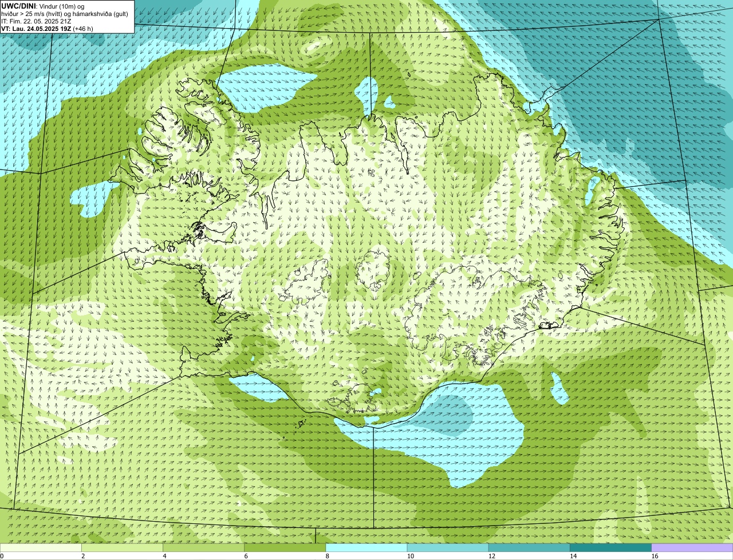The width and height of the screenshot is (733, 560).
Task: Click the purple legend swatch above 16 m/s
Action: 692,547
